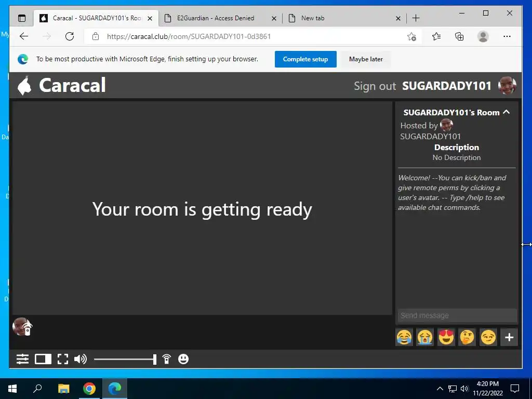Image resolution: width=532 pixels, height=399 pixels.
Task: Open Edge Settings and more menu
Action: coord(507,36)
